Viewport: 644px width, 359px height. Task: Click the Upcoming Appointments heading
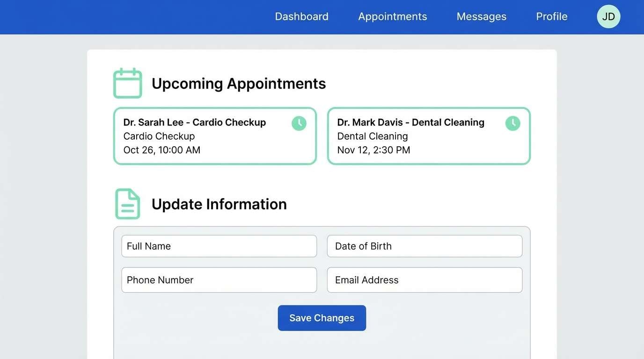(238, 83)
